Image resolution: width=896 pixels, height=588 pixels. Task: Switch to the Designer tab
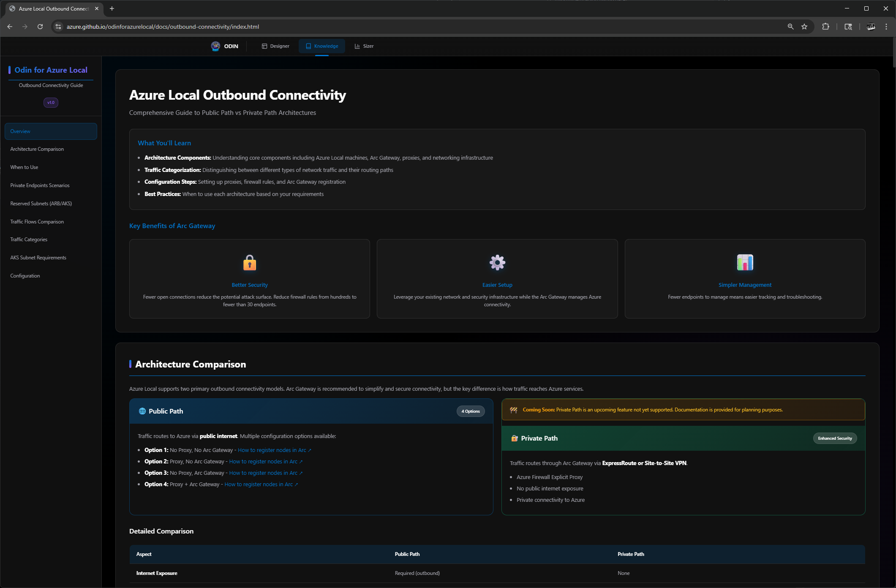click(275, 46)
